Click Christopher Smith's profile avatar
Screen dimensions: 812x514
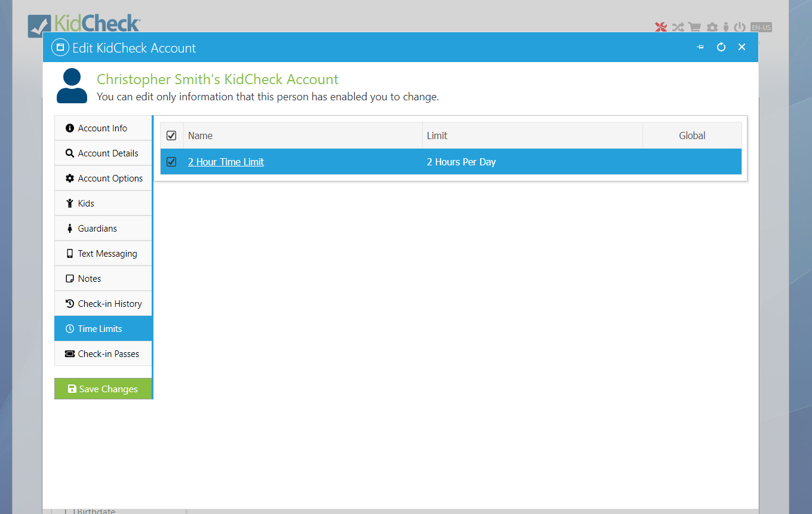pos(72,86)
